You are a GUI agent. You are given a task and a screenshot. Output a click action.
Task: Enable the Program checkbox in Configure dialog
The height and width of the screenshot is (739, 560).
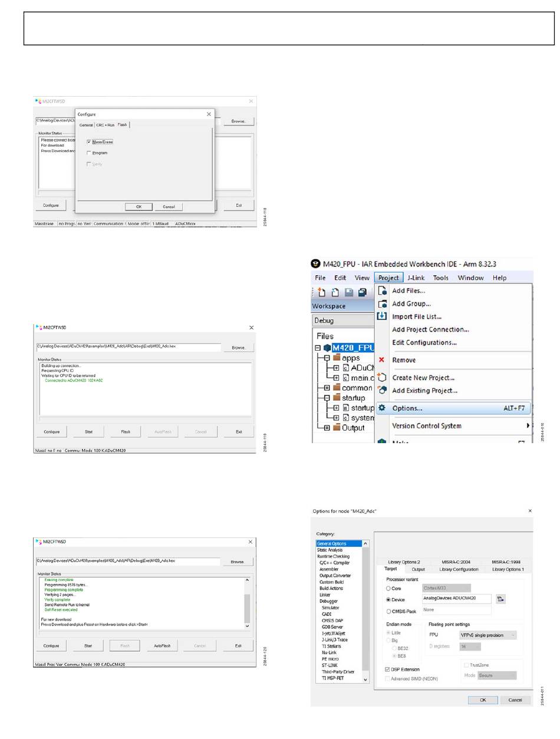point(88,153)
